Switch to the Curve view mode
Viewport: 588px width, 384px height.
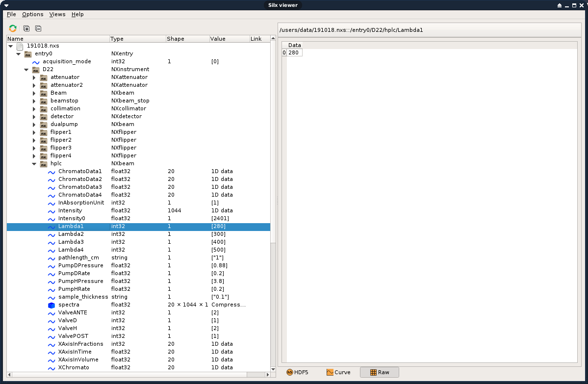click(338, 372)
